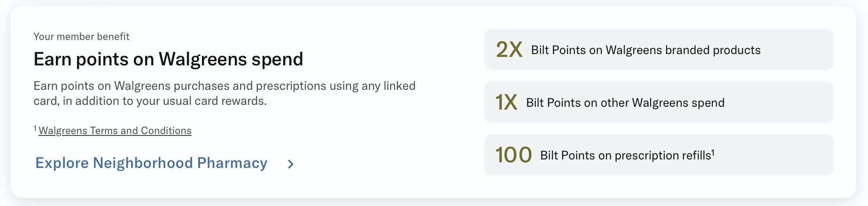Click 'Bilt Points on prescription refills' text
The width and height of the screenshot is (868, 206).
click(x=626, y=155)
